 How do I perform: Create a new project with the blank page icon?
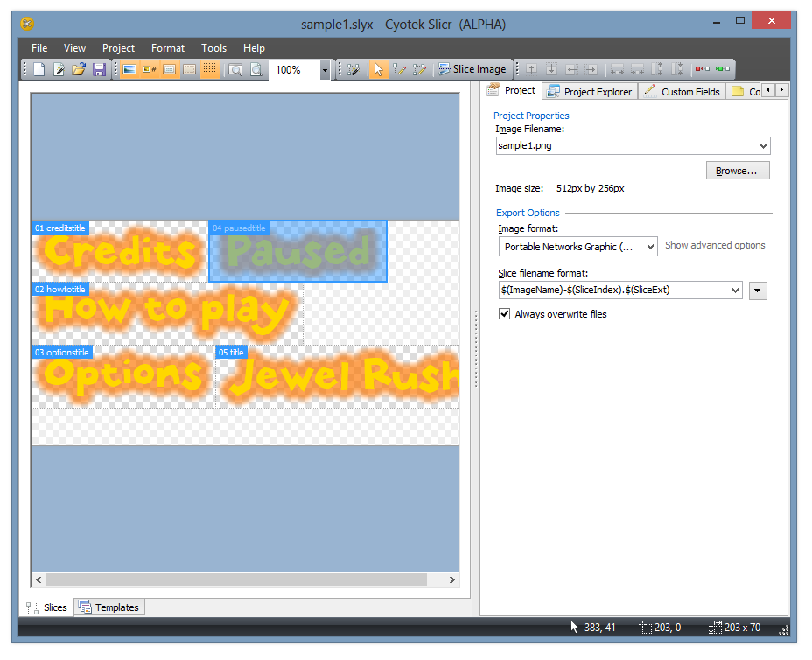point(39,69)
